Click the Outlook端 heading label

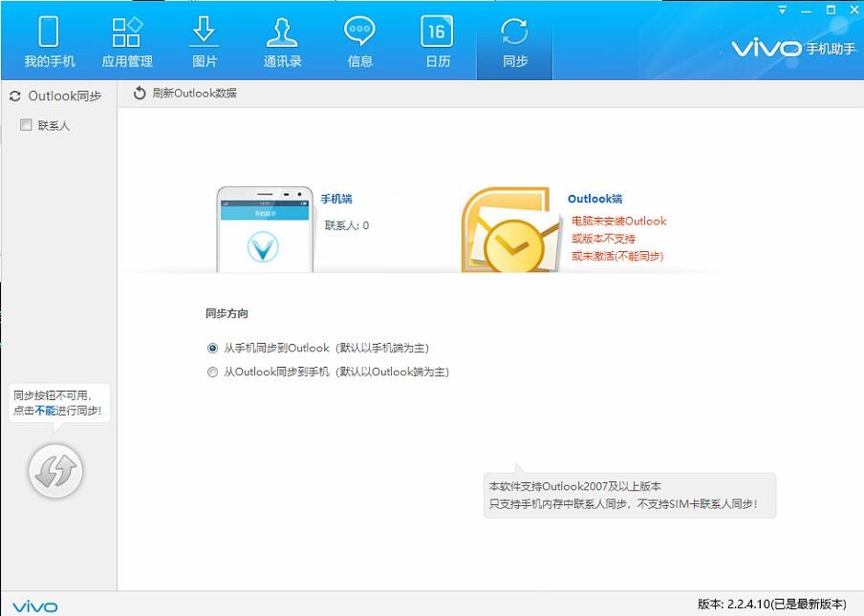click(x=595, y=199)
